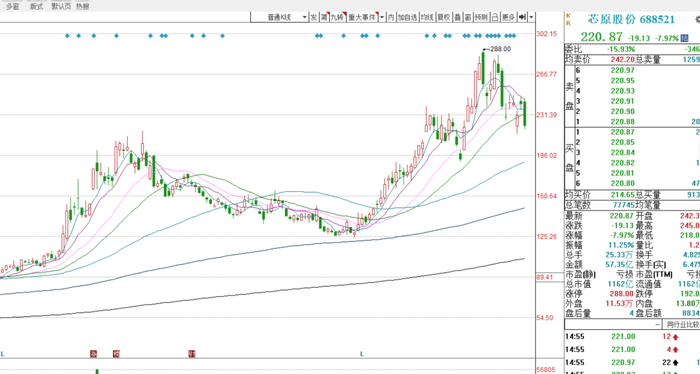
Task: Click the 288.00 high price marker
Action: 500,49
